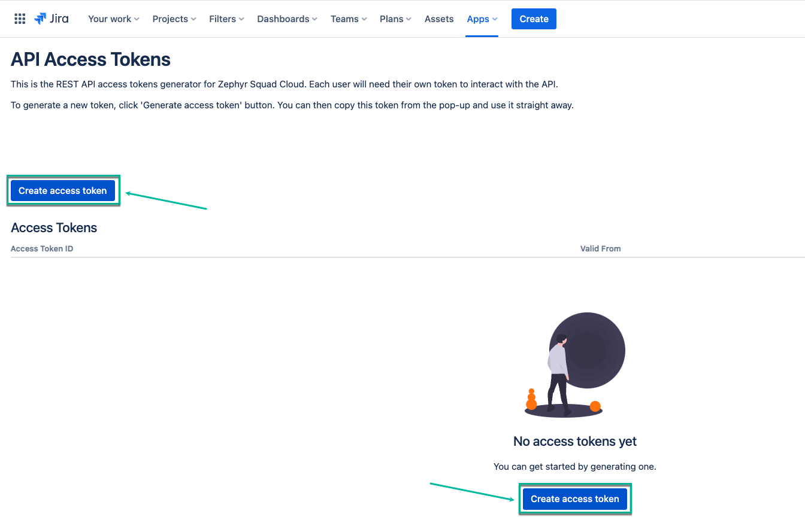Open the Filters dropdown

point(226,19)
